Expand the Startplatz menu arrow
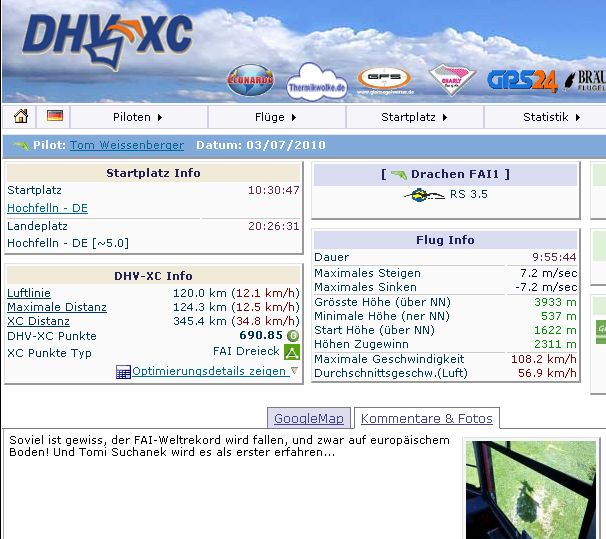The image size is (606, 539). click(445, 117)
